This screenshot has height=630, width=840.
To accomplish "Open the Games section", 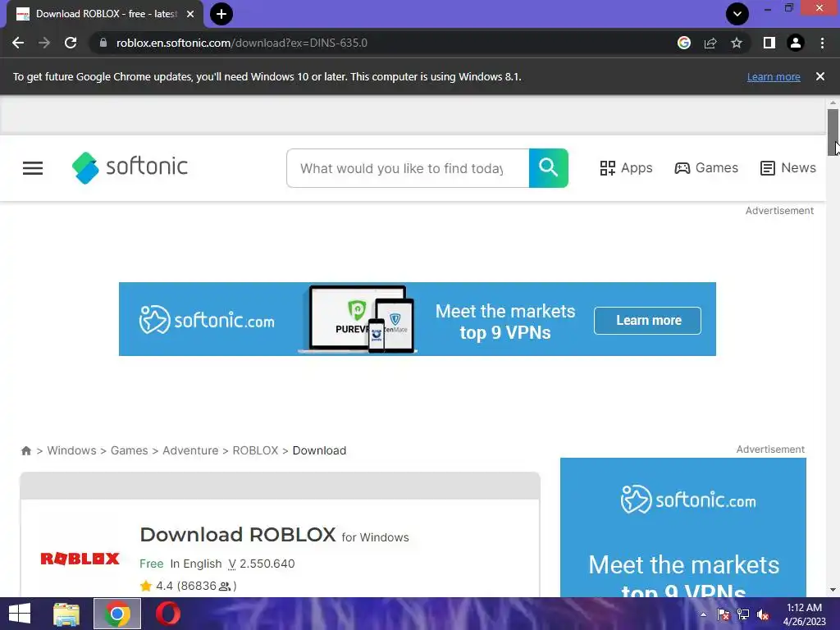I will [706, 168].
